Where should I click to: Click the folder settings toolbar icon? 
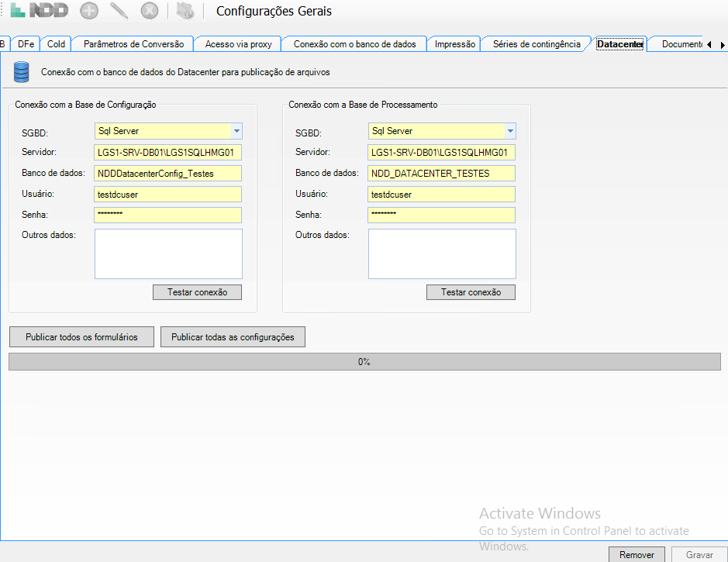pos(185,11)
